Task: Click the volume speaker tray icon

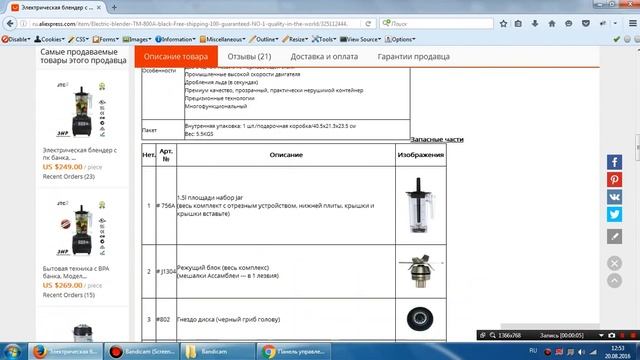Action: [582, 352]
